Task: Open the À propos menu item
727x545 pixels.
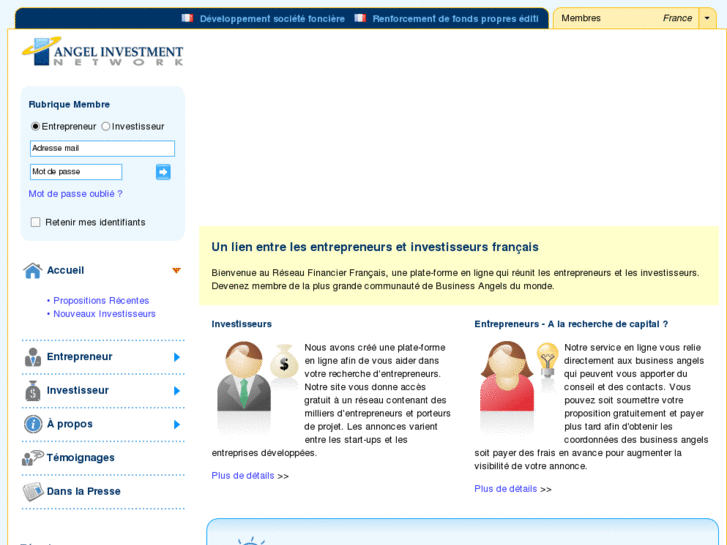Action: pos(70,424)
